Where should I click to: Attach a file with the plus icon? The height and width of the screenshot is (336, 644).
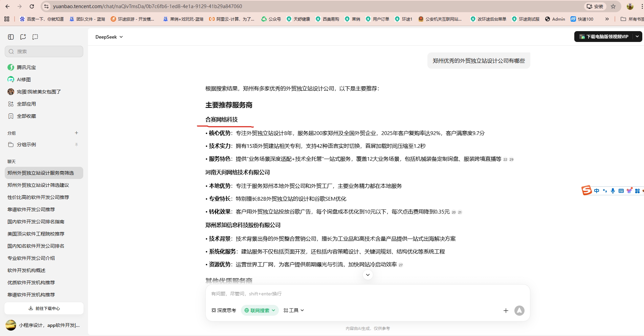(x=506, y=310)
